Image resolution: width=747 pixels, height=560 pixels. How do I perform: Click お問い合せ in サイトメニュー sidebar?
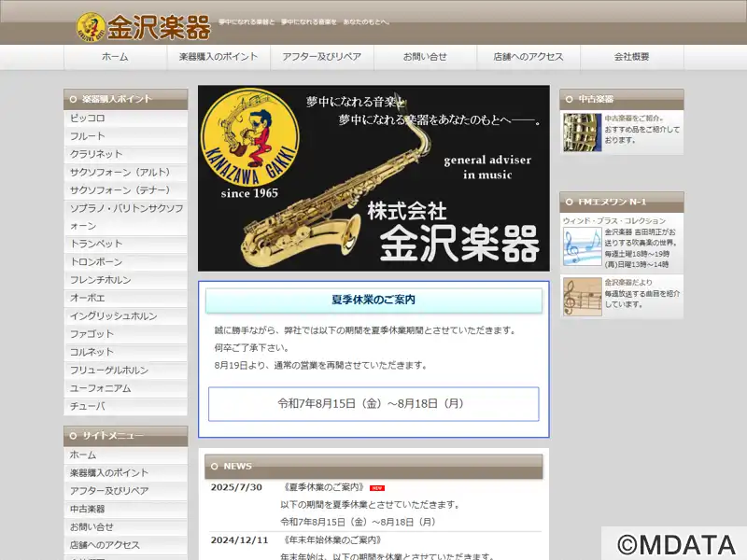pyautogui.click(x=126, y=527)
